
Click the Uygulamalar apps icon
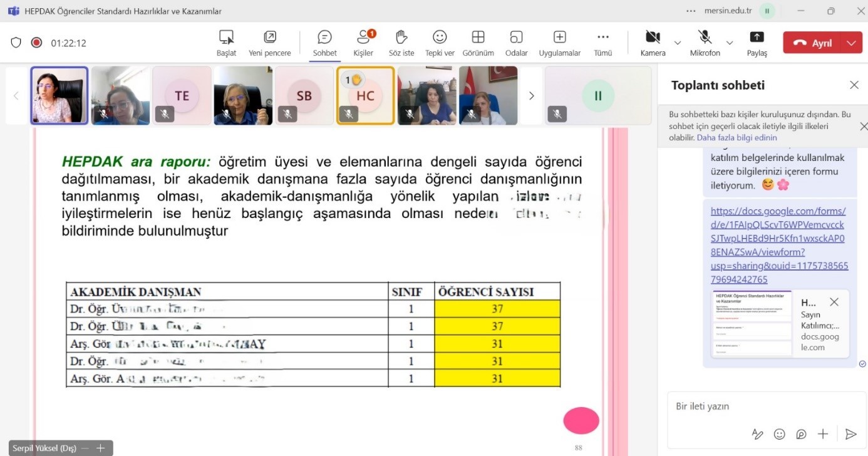[559, 38]
